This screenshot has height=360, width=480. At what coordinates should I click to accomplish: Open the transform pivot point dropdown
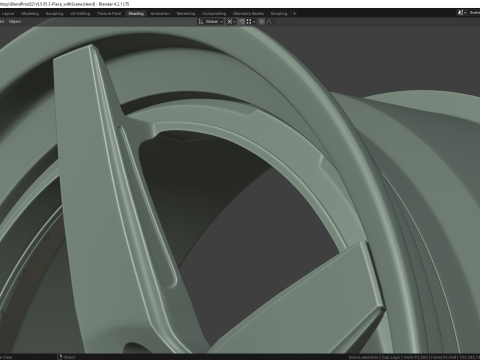point(231,22)
